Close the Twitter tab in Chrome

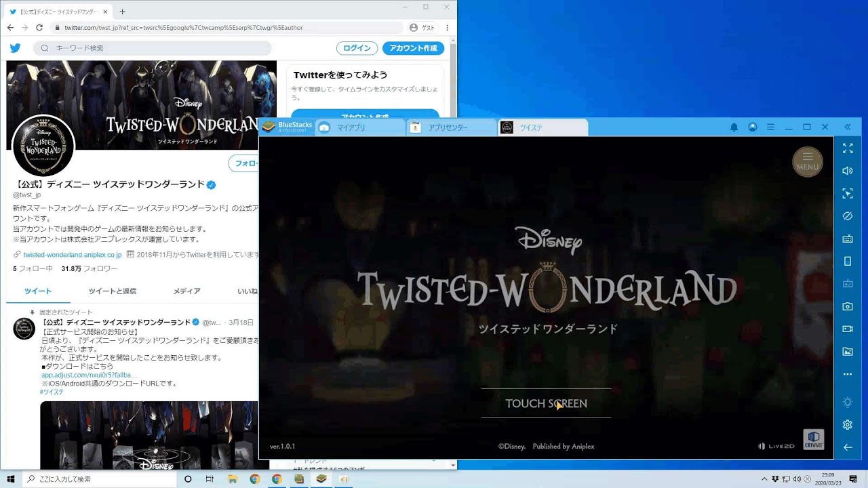click(105, 12)
